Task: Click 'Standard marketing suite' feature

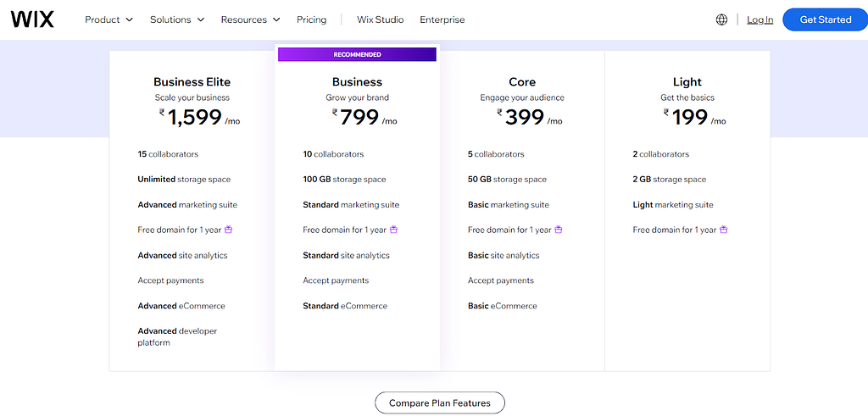Action: click(x=351, y=205)
